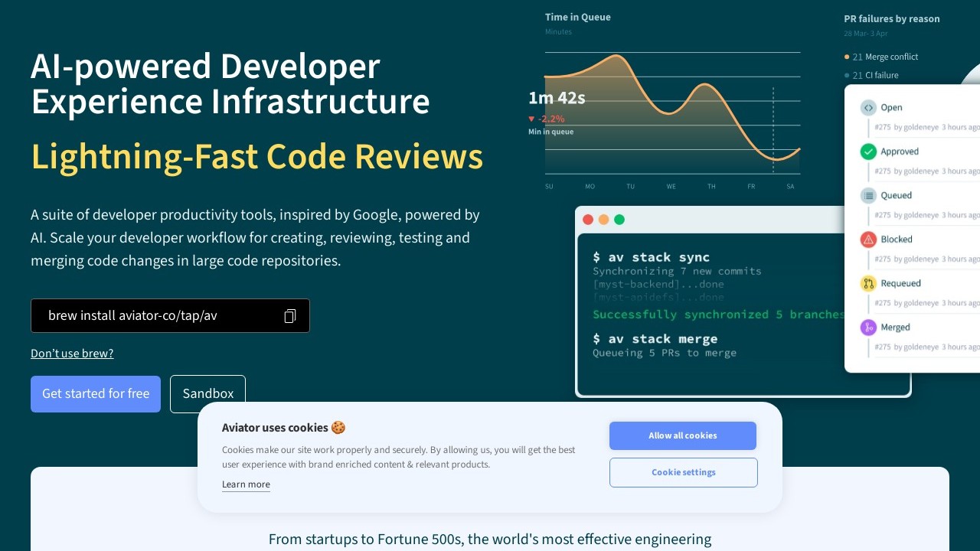Click the yellow Requeued icon

[x=868, y=284]
